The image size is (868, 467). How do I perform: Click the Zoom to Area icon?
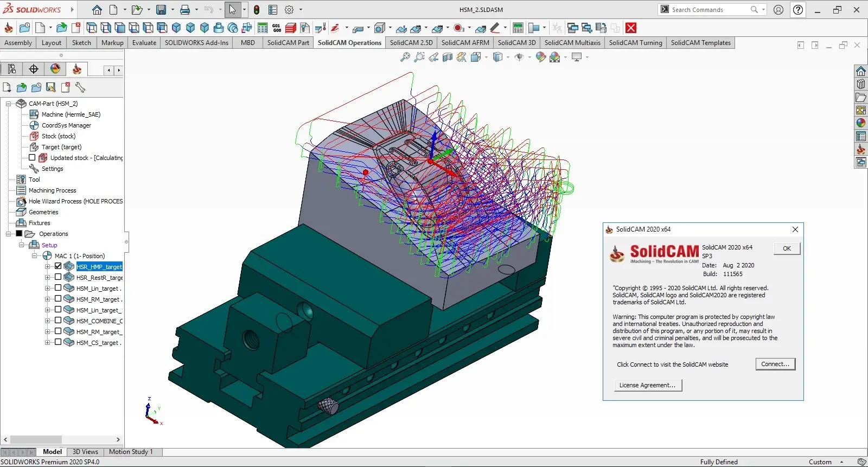(x=419, y=57)
